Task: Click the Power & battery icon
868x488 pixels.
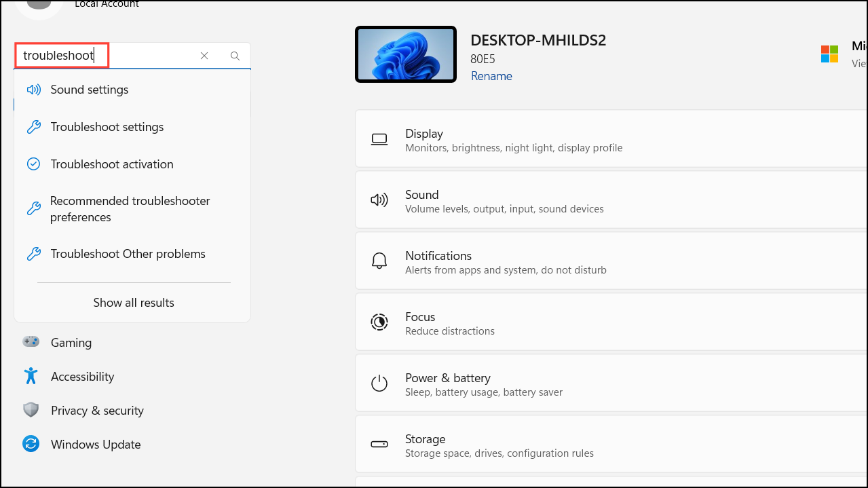Action: (379, 383)
